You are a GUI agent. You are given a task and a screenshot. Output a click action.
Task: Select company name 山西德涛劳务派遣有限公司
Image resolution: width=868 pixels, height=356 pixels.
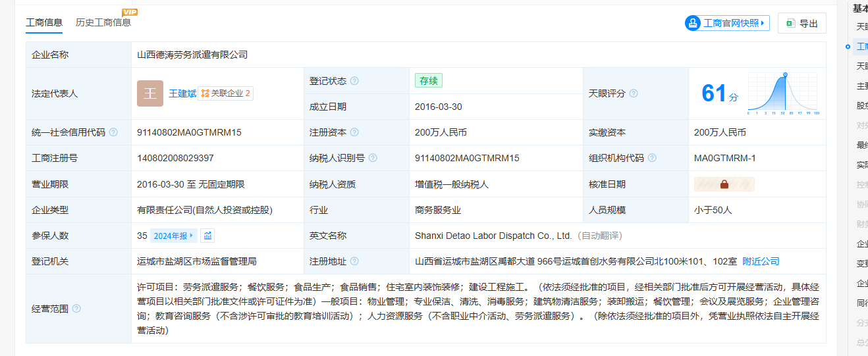[192, 55]
